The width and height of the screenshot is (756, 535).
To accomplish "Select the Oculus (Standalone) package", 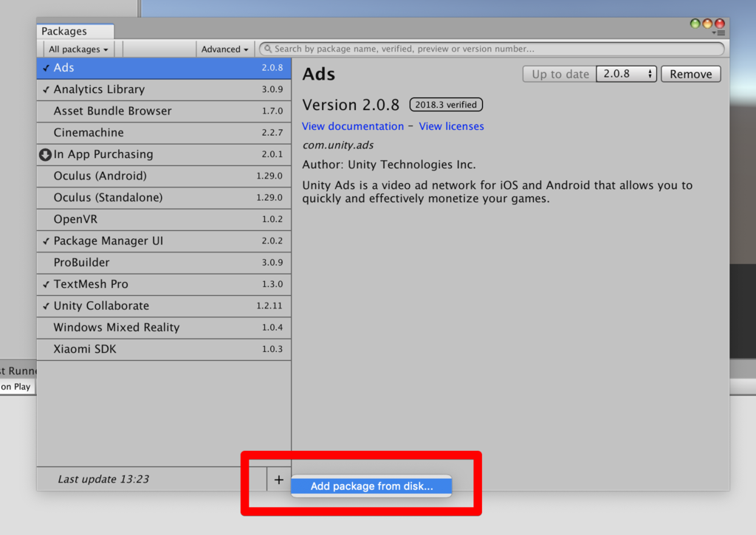I will click(x=164, y=198).
